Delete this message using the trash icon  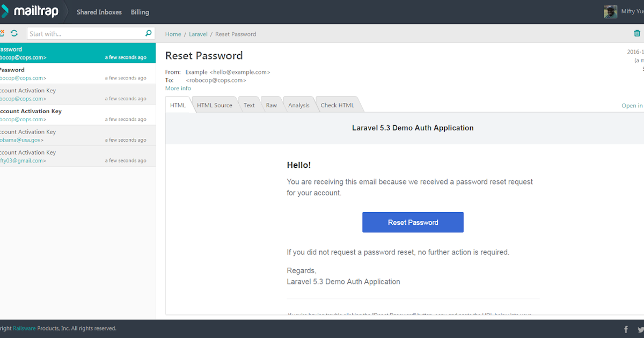[636, 33]
